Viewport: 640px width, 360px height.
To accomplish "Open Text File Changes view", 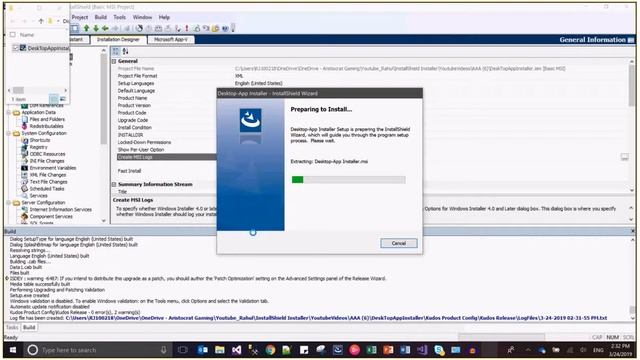I will coord(48,182).
